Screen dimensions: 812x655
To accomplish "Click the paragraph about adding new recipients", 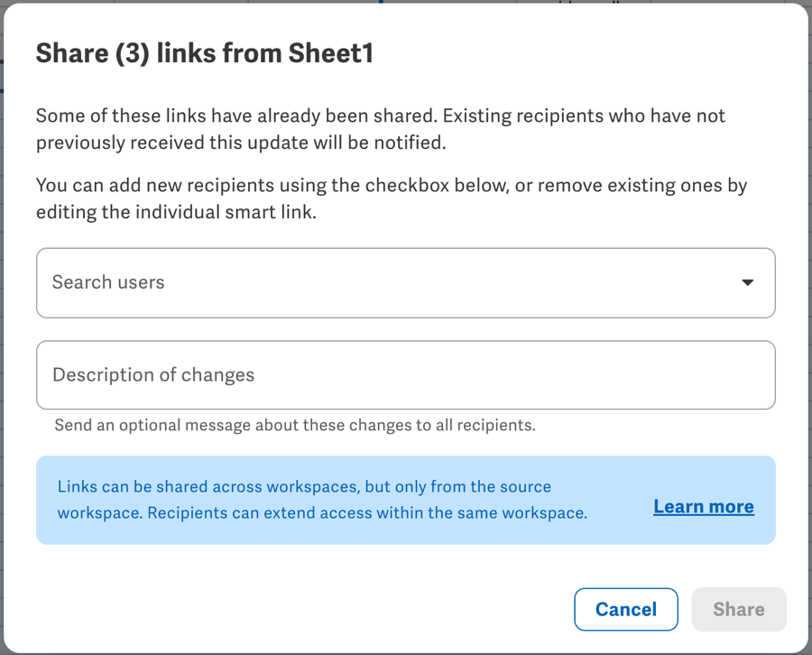I will coord(391,198).
